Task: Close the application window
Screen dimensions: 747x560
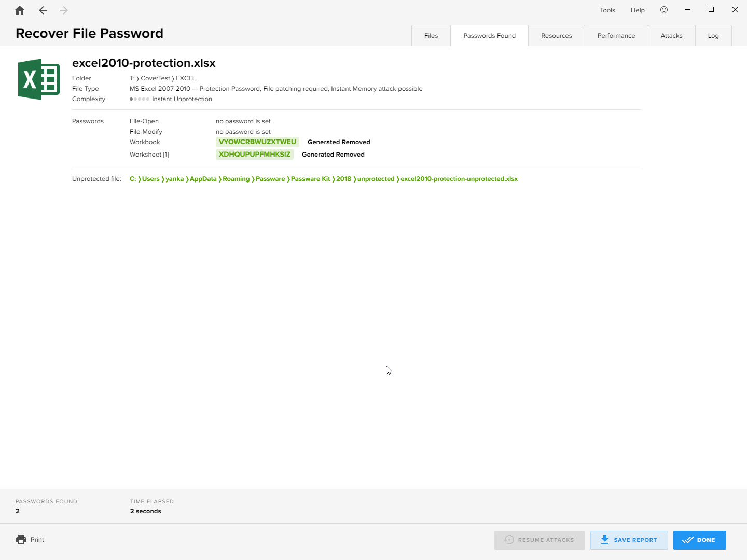Action: click(735, 10)
